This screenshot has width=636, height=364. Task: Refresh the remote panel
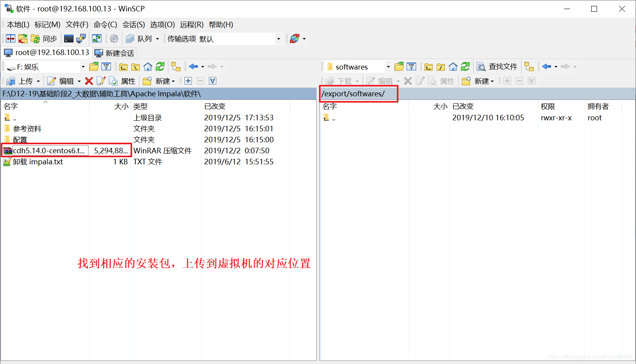(465, 66)
